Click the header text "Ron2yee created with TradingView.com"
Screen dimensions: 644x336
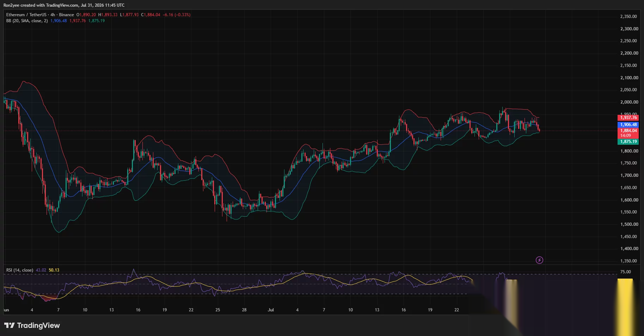tap(41, 5)
